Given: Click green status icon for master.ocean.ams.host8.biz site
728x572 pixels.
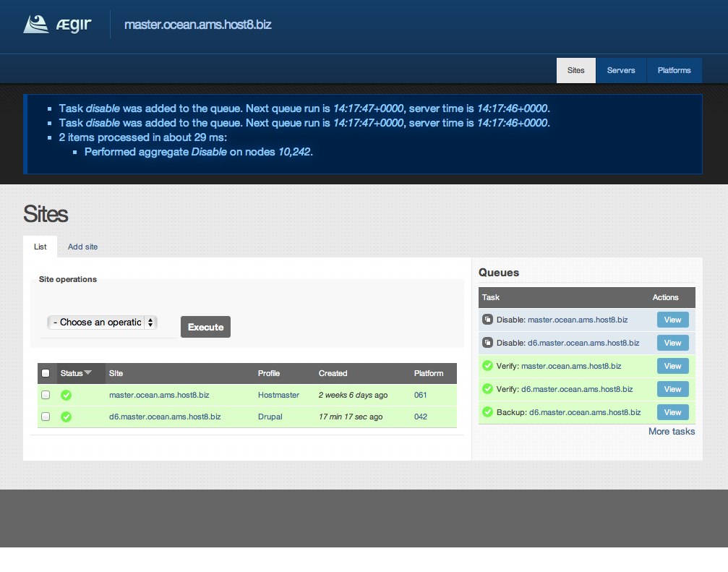Looking at the screenshot, I should (67, 396).
